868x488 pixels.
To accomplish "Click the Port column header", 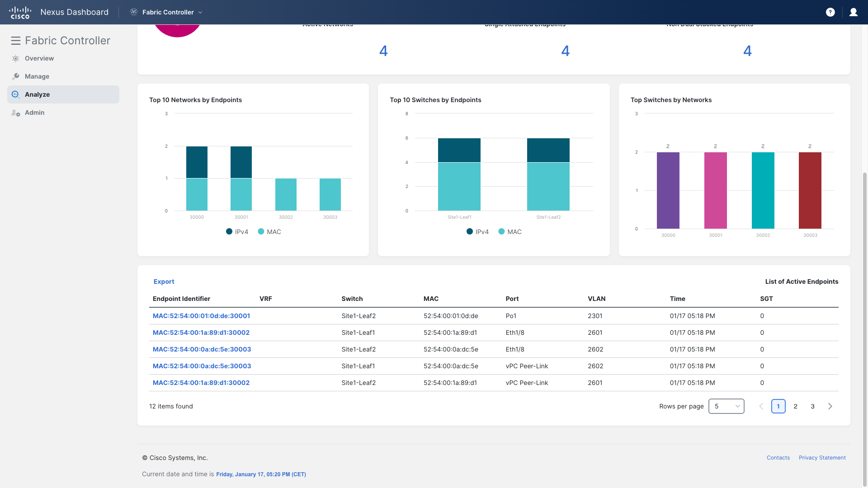I will click(x=512, y=299).
